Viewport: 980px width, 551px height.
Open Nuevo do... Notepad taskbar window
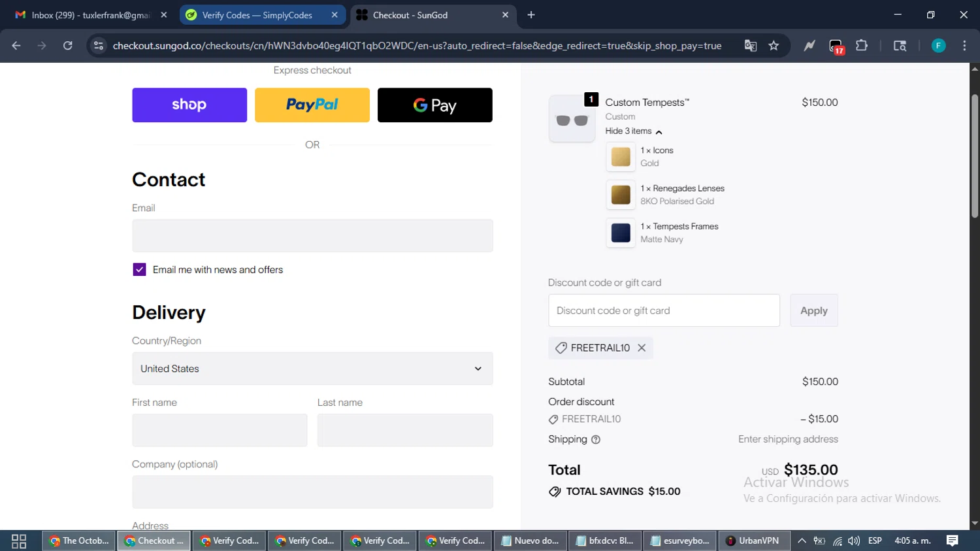point(530,541)
